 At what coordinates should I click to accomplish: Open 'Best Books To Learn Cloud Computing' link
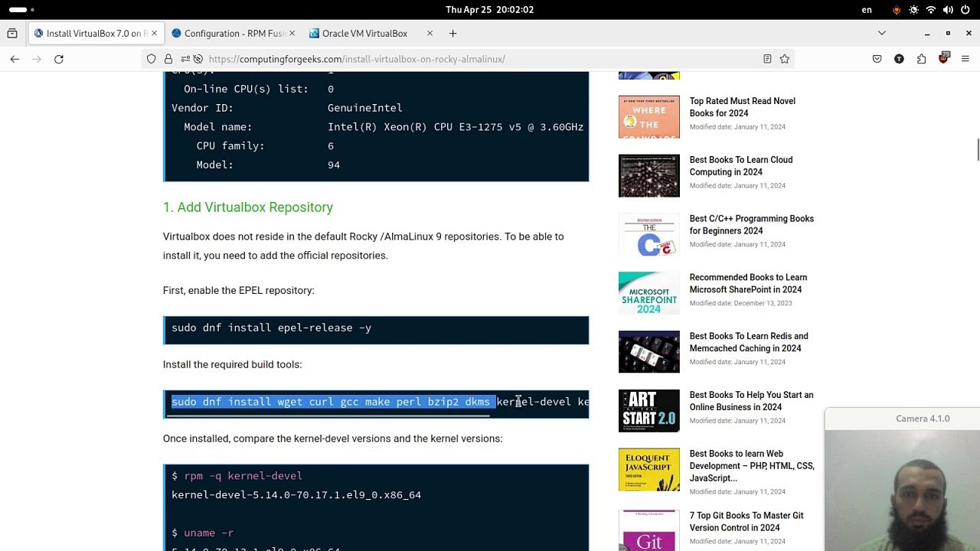[740, 166]
